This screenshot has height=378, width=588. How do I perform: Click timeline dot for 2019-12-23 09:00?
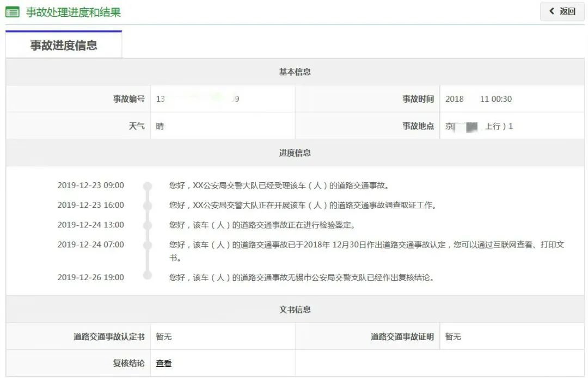147,186
